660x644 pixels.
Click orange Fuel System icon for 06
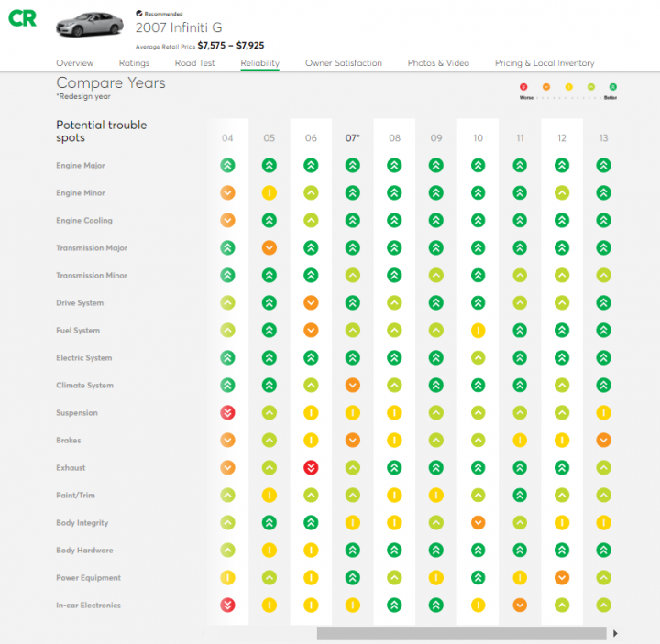pyautogui.click(x=311, y=330)
